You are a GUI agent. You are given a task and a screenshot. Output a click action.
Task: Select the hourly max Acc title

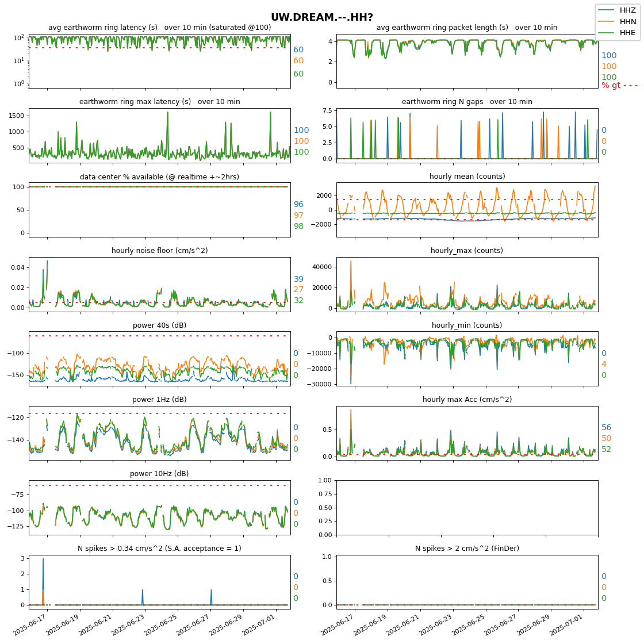pyautogui.click(x=467, y=399)
